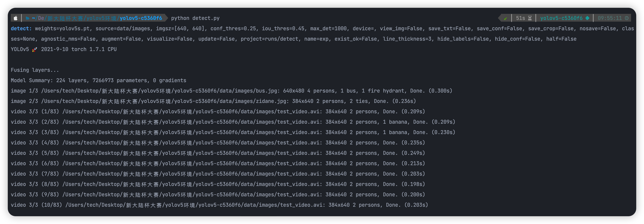Click the Fusing layers... line

point(35,70)
